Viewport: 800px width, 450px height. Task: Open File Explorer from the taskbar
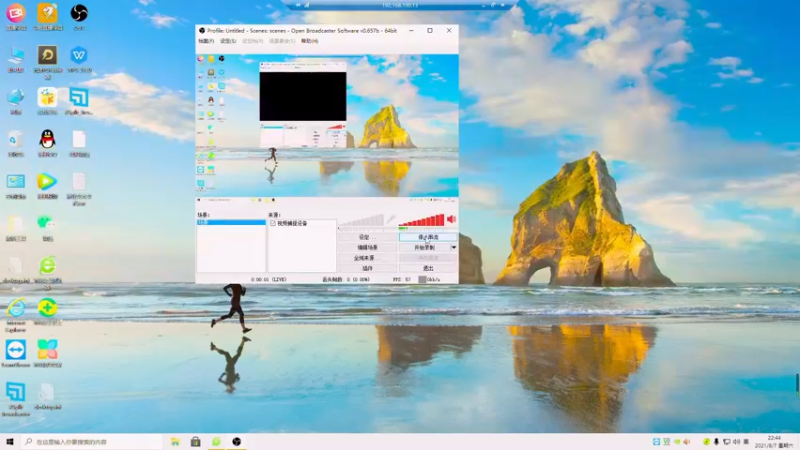point(175,441)
